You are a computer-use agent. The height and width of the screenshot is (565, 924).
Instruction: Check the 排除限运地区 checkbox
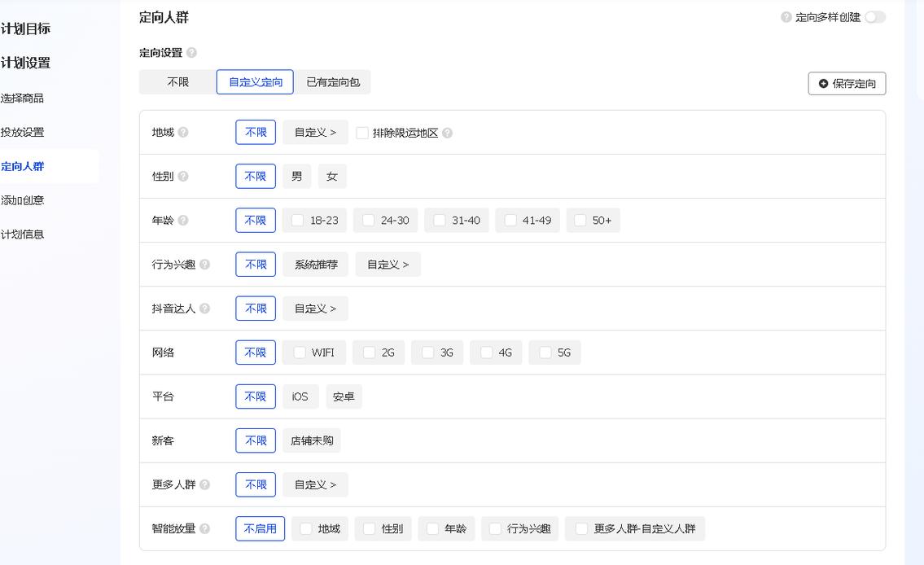pos(362,134)
